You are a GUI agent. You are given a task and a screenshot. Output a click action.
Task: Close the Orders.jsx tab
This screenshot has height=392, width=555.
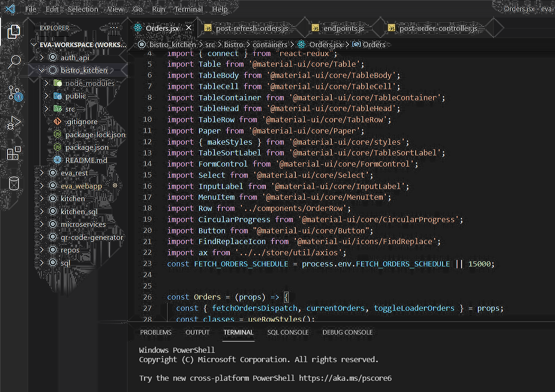[189, 28]
